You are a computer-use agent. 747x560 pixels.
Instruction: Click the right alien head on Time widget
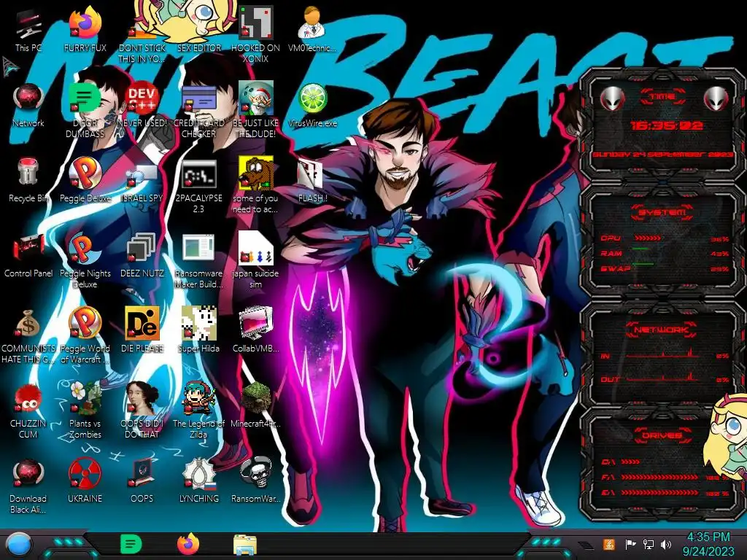(716, 98)
